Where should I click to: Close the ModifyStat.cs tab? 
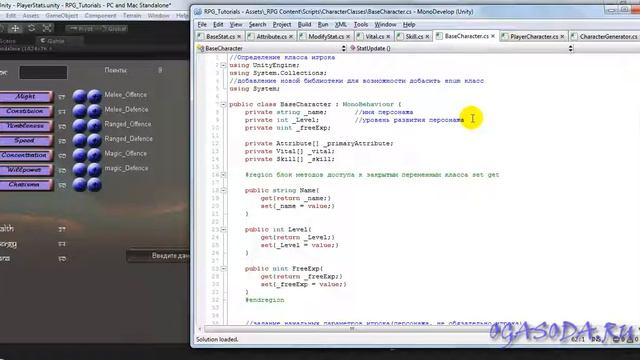[x=348, y=37]
